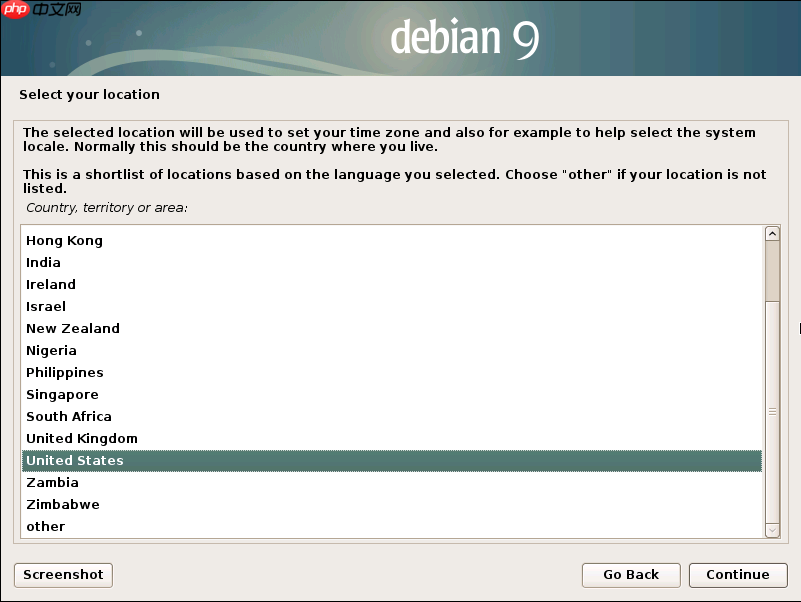
Task: Click the scrollbar down arrow
Action: coord(771,530)
